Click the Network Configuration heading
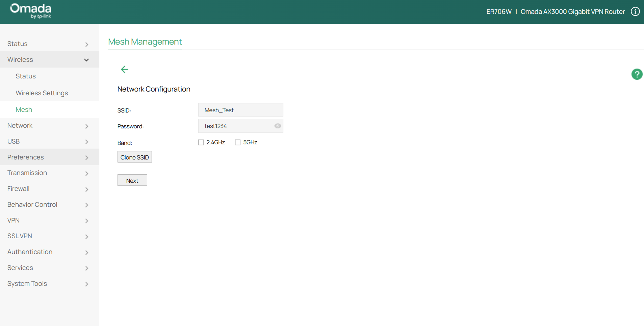Screen dimensions: 644x326 tap(154, 89)
